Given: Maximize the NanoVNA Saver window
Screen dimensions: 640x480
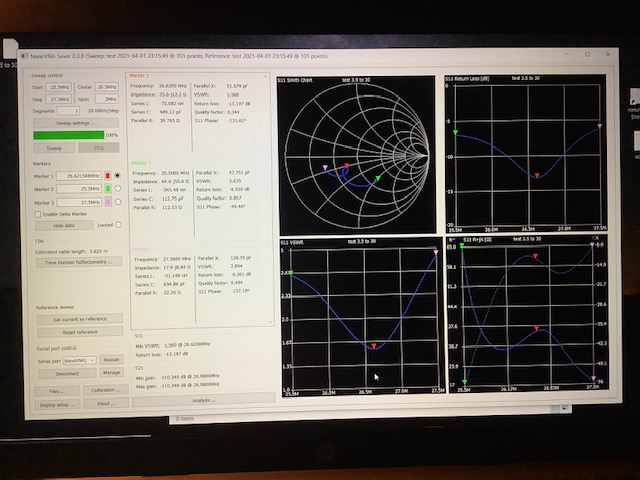Looking at the screenshot, I should [x=588, y=54].
